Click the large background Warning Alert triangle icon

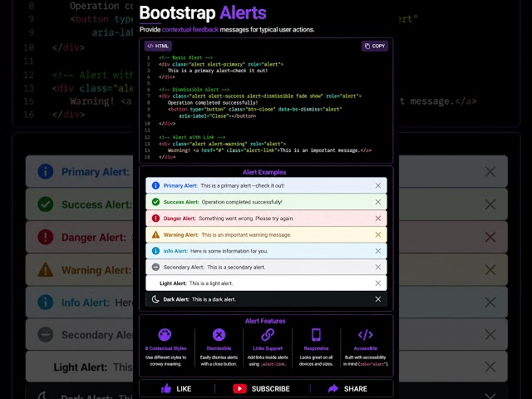46,269
